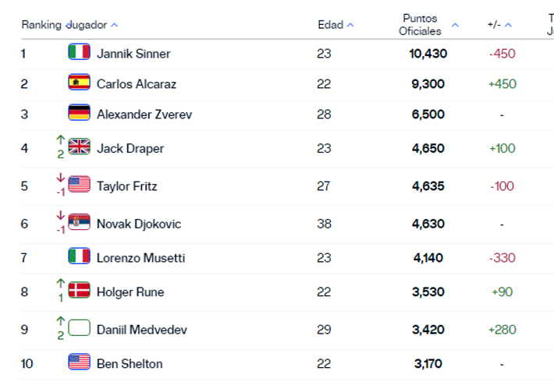Click the US flag beside Taylor Fritz

tap(80, 185)
